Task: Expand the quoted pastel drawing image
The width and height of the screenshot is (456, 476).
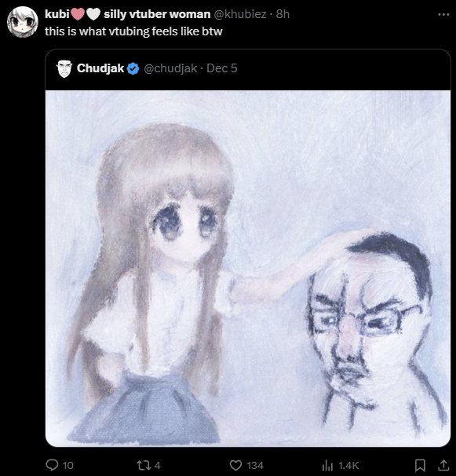Action: click(x=248, y=269)
